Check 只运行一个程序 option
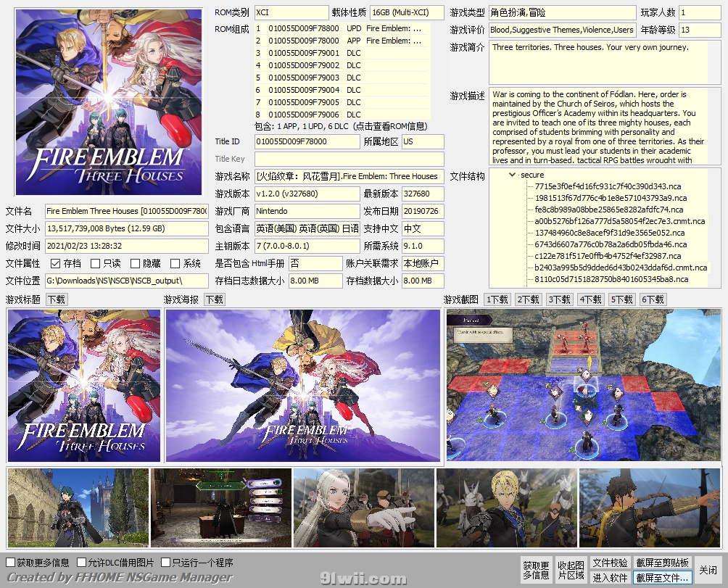This screenshot has height=588, width=728. click(x=166, y=563)
